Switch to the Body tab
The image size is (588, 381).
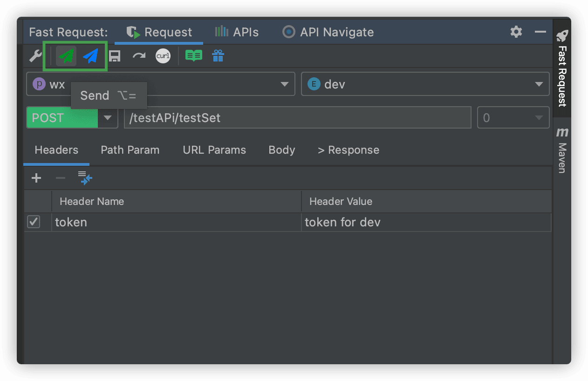coord(282,150)
